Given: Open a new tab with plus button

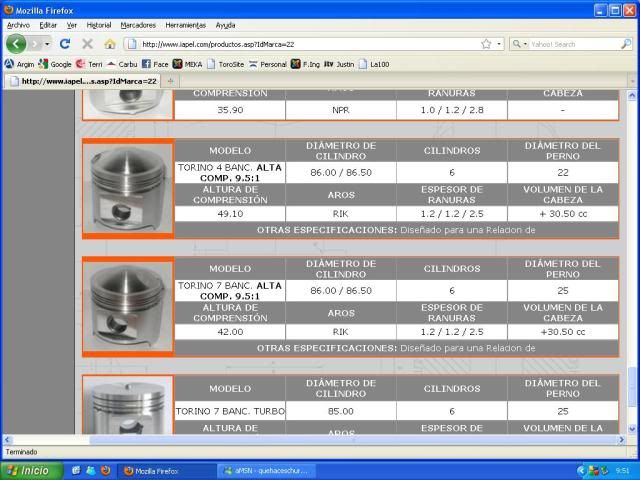Looking at the screenshot, I should tap(171, 81).
